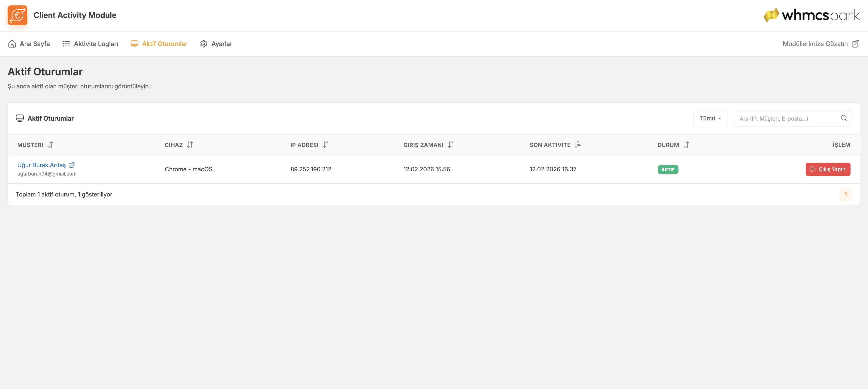Click login time 12.02.2026 15:56
The image size is (868, 389).
(427, 169)
